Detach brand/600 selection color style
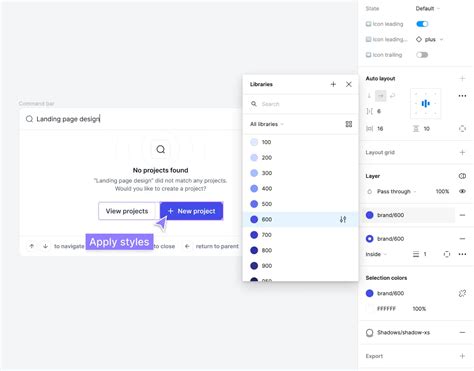This screenshot has height=371, width=474. [462, 293]
